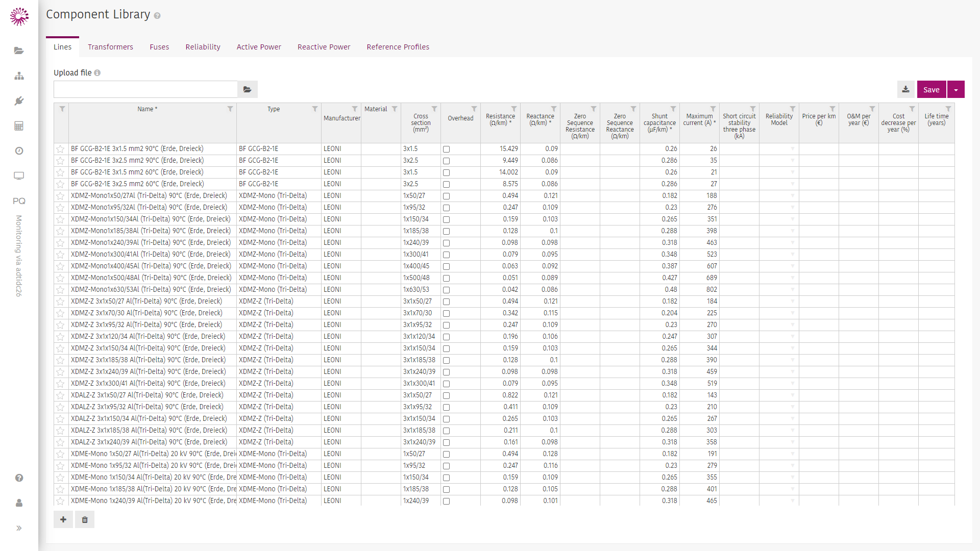Open the PQ sidebar item
The width and height of the screenshot is (980, 551).
(19, 201)
